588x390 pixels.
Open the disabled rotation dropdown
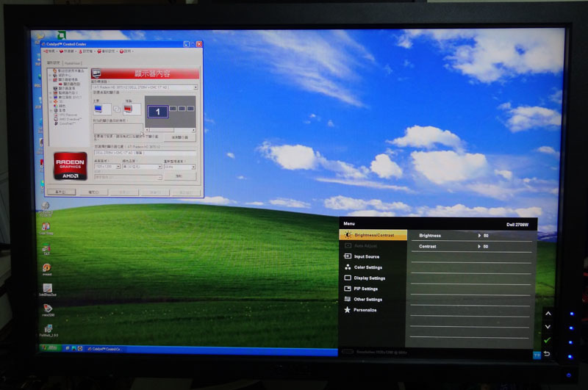[128, 177]
